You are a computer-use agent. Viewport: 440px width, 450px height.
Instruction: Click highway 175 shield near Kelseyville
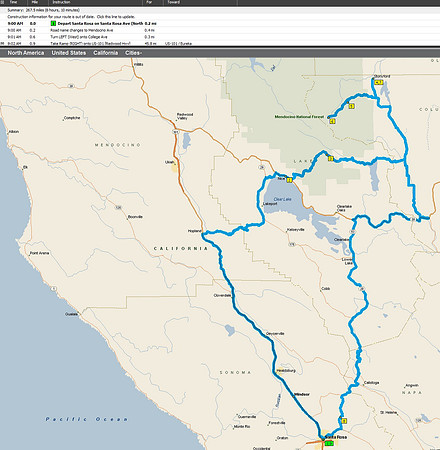292,244
